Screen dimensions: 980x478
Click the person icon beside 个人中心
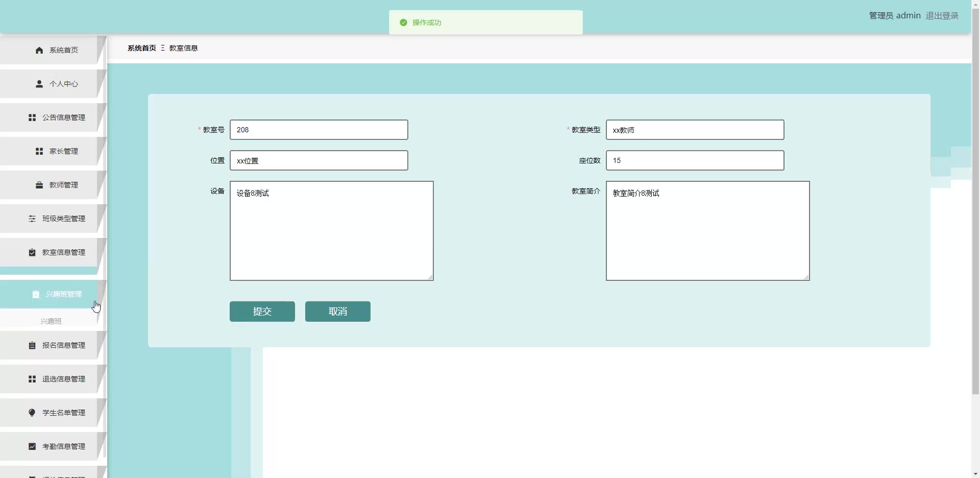(x=39, y=84)
